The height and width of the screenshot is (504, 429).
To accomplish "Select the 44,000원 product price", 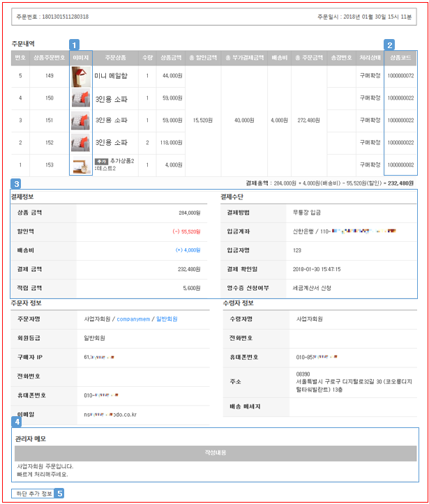I will (172, 76).
